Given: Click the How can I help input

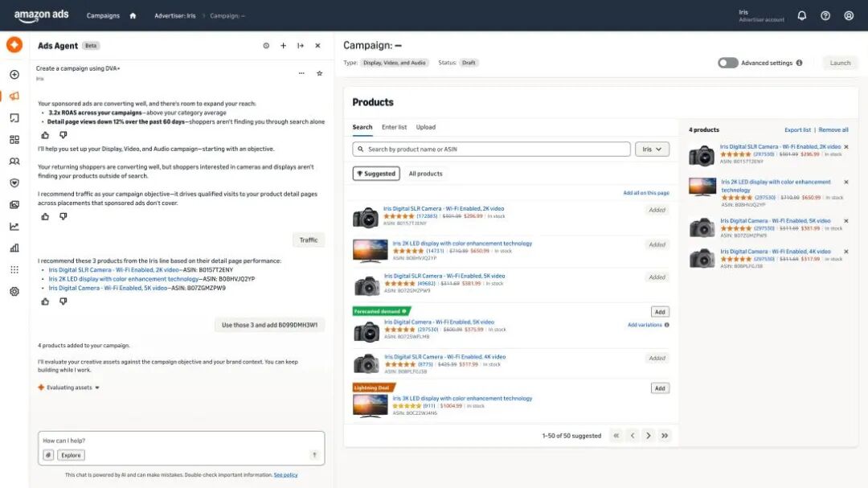Looking at the screenshot, I should [x=182, y=441].
